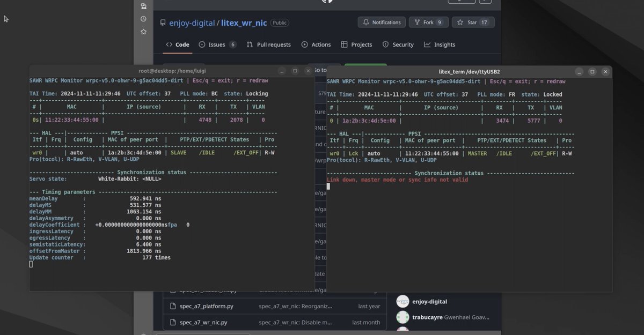Click the copy icon at the sidebar top

point(143,6)
